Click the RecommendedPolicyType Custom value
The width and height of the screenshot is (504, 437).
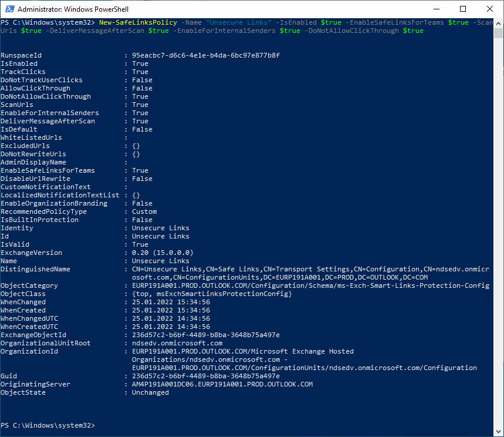(x=144, y=211)
